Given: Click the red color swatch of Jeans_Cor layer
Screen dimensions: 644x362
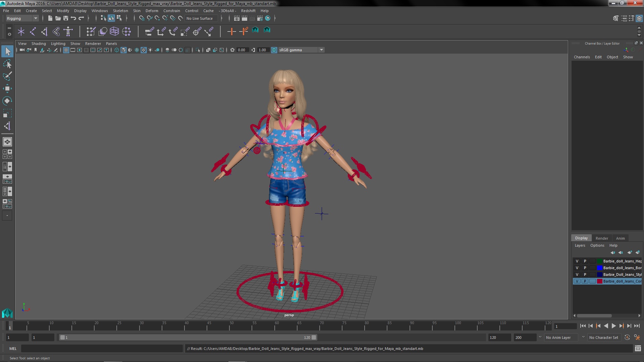Looking at the screenshot, I should 599,281.
